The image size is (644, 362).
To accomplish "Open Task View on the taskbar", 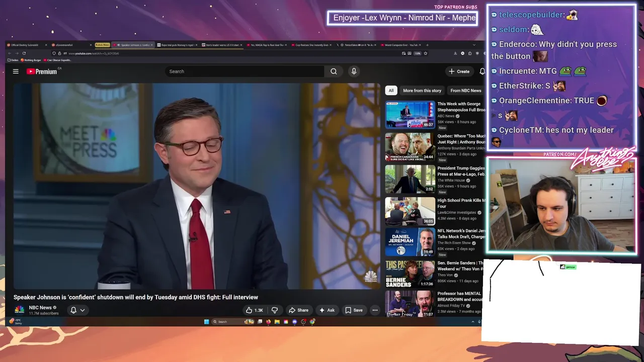I will coord(260,322).
